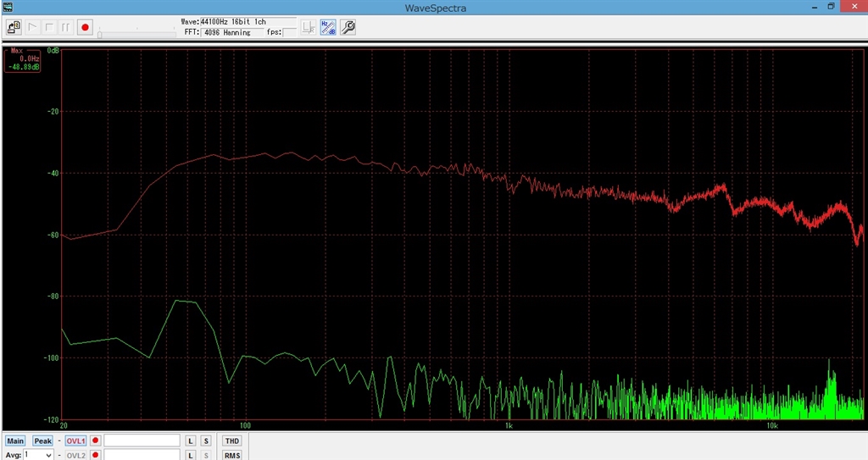Click the FFT field 4096 Hanning

tap(231, 33)
